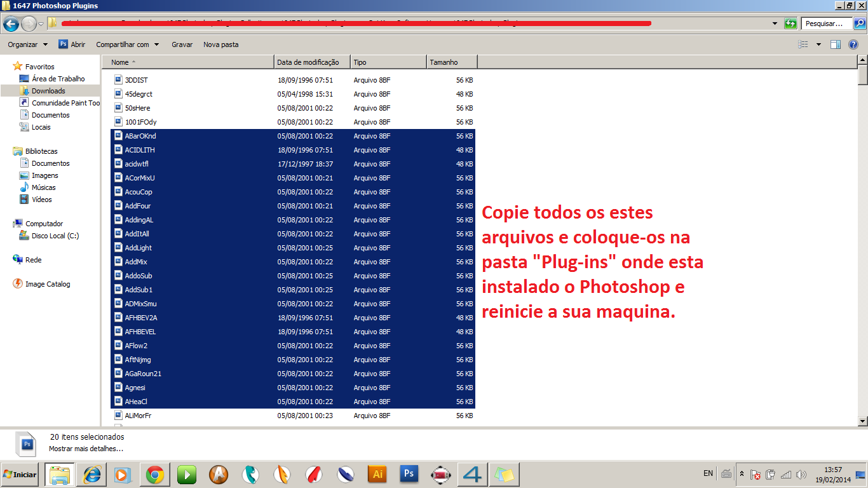This screenshot has width=868, height=488.
Task: Open Comunidade Paint Tool favorite
Action: pyautogui.click(x=60, y=103)
